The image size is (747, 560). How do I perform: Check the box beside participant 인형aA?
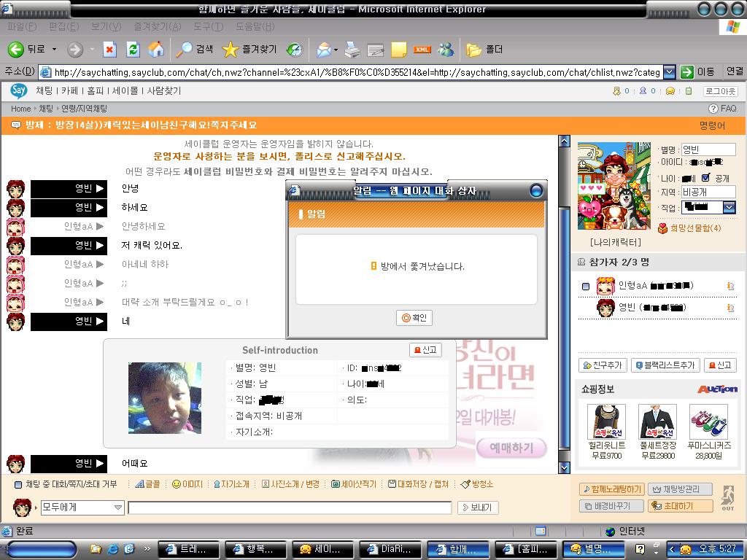coord(586,287)
